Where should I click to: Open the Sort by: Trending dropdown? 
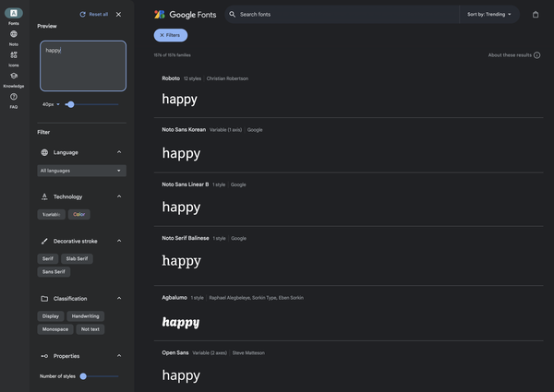tap(489, 14)
